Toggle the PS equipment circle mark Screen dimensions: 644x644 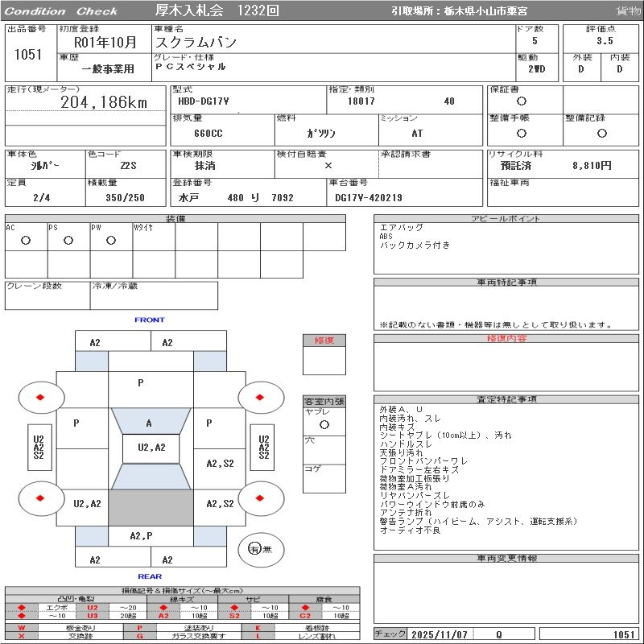[x=68, y=240]
